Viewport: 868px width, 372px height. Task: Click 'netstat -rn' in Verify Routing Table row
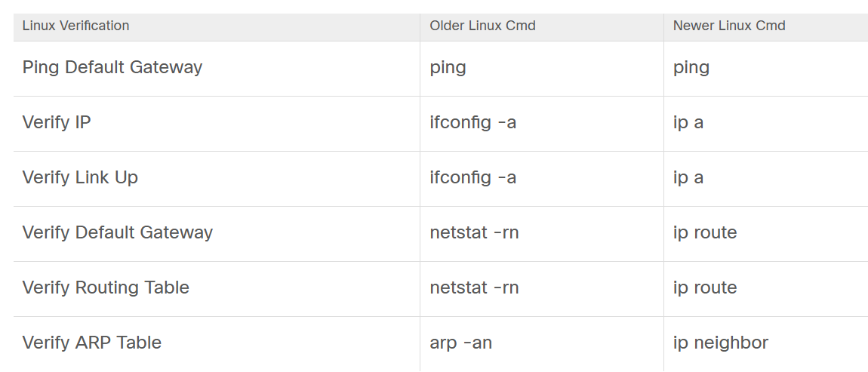point(474,287)
